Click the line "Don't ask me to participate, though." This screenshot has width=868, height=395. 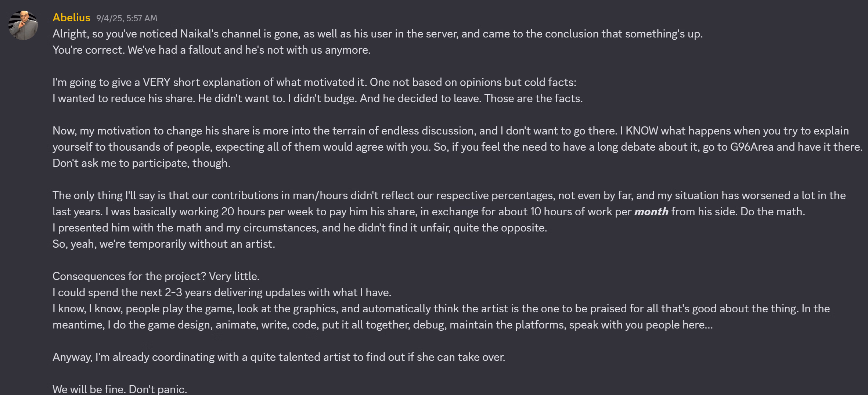[141, 163]
